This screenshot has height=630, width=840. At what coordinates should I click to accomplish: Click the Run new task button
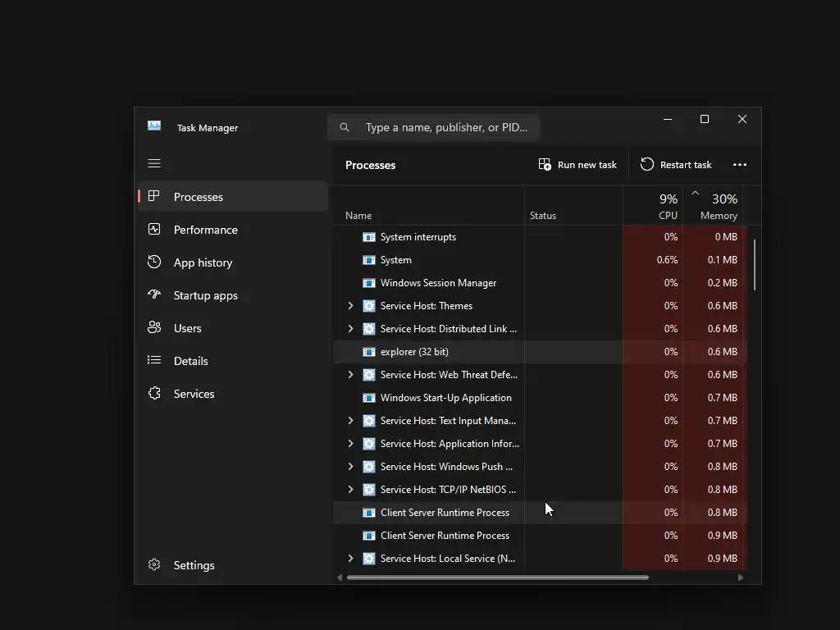(x=577, y=164)
